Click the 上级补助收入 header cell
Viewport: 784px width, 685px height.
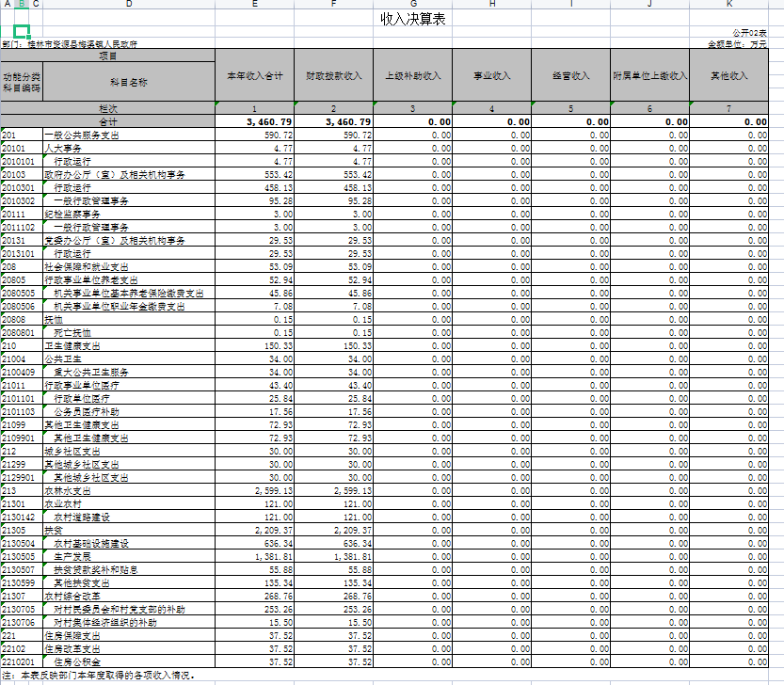[412, 75]
